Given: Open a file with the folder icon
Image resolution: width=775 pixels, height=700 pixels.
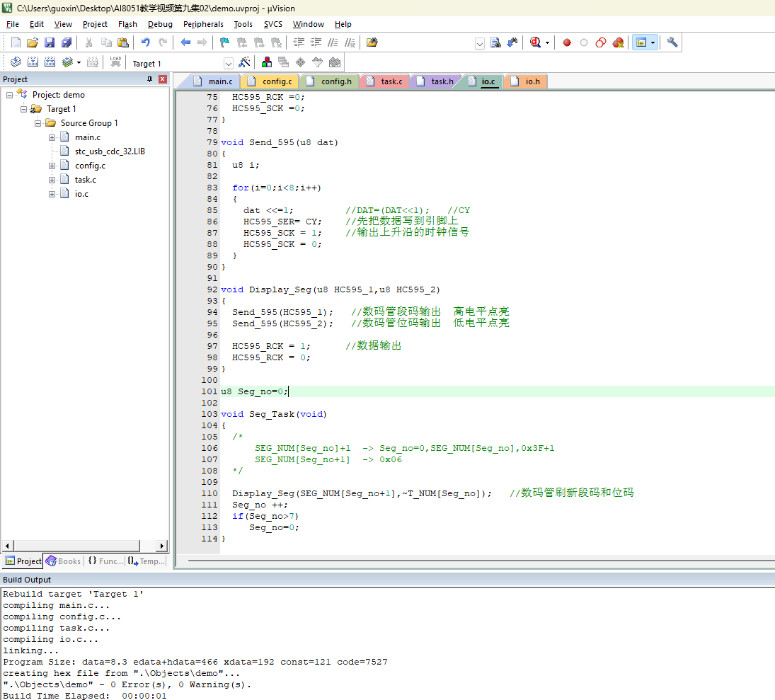Looking at the screenshot, I should [x=33, y=42].
